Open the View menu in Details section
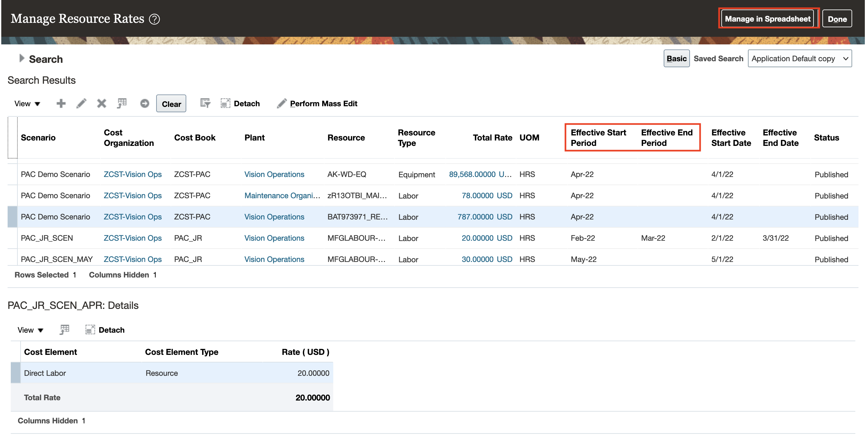868x437 pixels. [30, 330]
